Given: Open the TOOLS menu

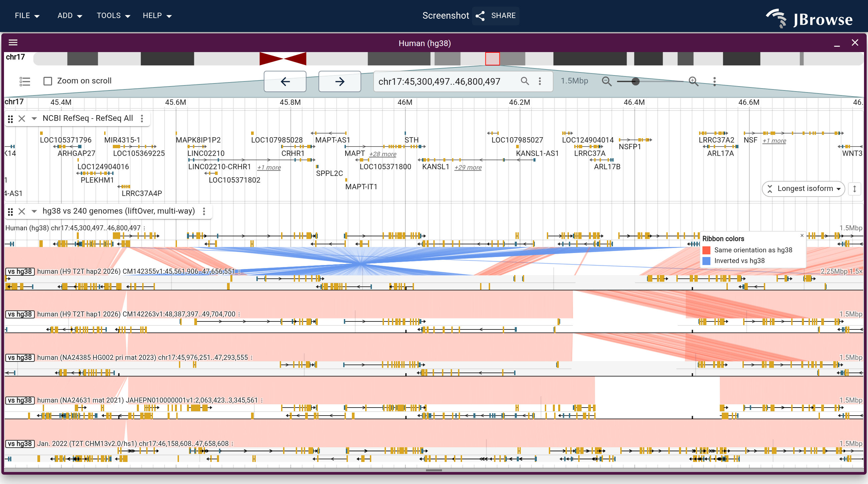Looking at the screenshot, I should [x=113, y=15].
